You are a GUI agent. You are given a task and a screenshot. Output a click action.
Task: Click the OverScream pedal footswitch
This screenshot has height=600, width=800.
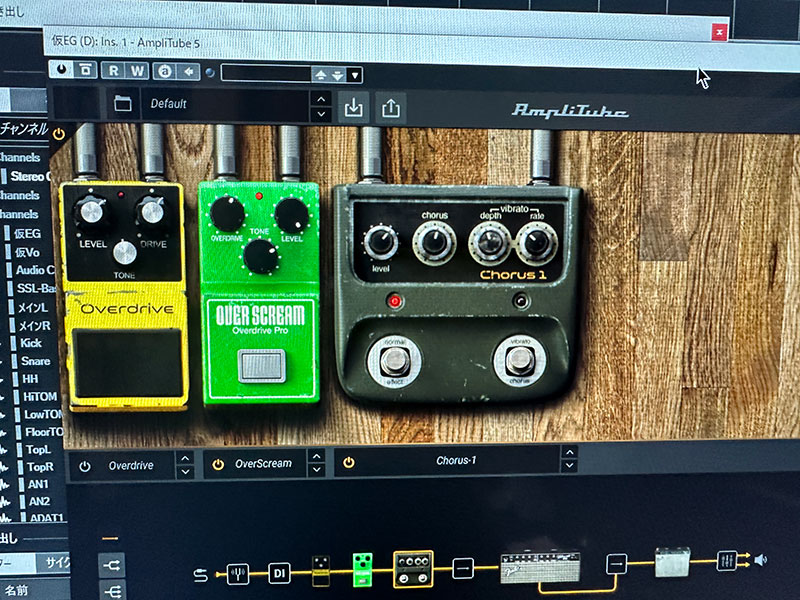point(262,366)
